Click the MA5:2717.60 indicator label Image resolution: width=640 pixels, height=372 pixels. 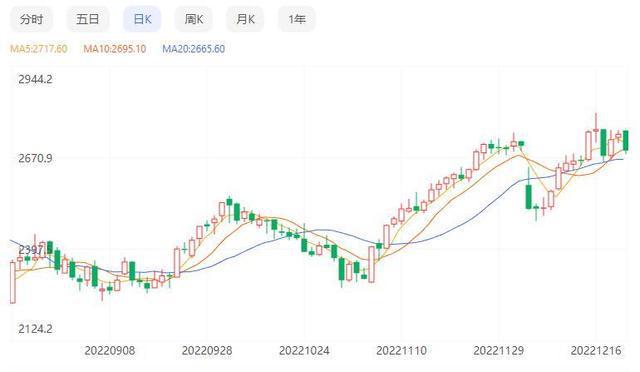click(39, 49)
